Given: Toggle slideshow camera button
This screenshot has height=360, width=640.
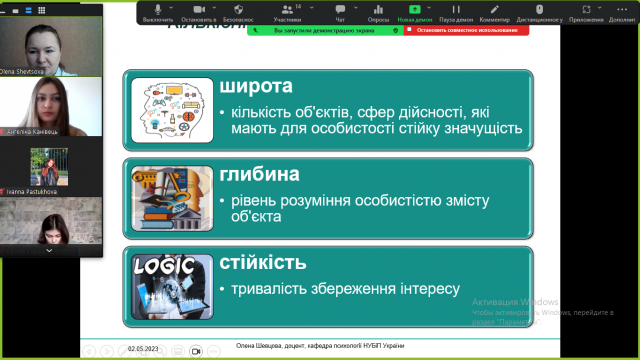Looking at the screenshot, I should point(196,351).
